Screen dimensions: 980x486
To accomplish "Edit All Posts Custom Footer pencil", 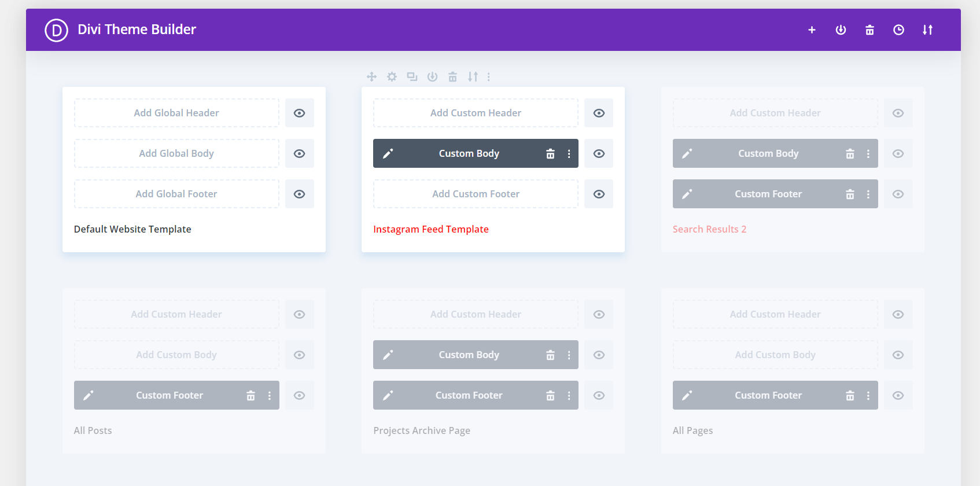I will coord(89,395).
